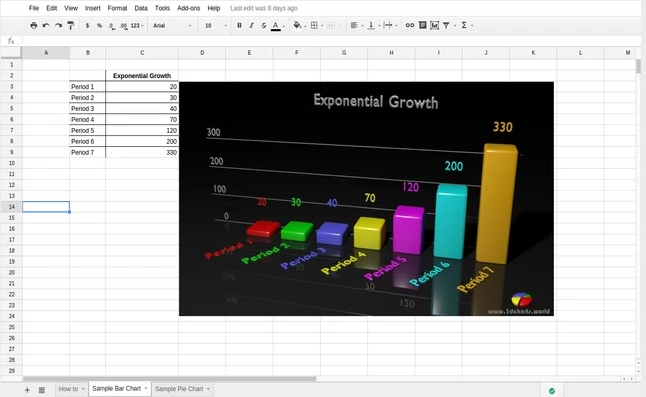Select row 14 header

12,207
